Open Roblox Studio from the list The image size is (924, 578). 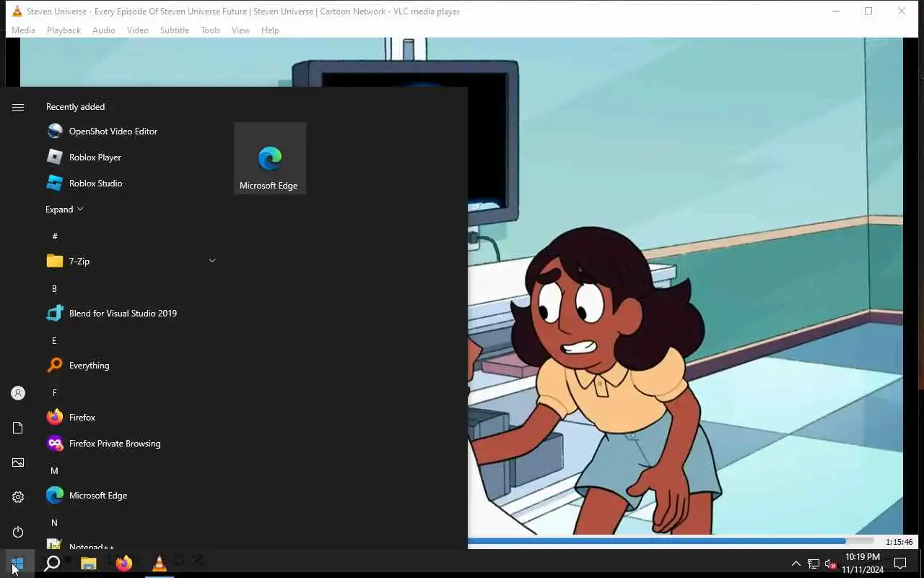point(130,184)
